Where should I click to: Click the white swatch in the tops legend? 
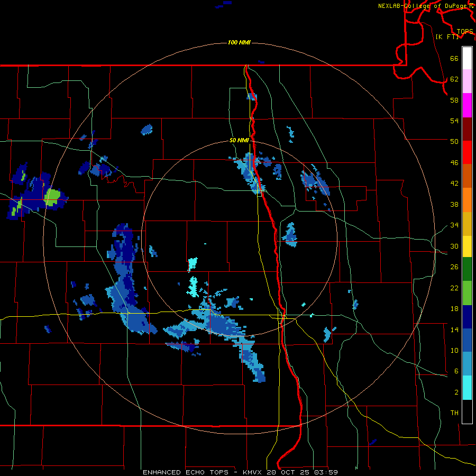click(467, 58)
